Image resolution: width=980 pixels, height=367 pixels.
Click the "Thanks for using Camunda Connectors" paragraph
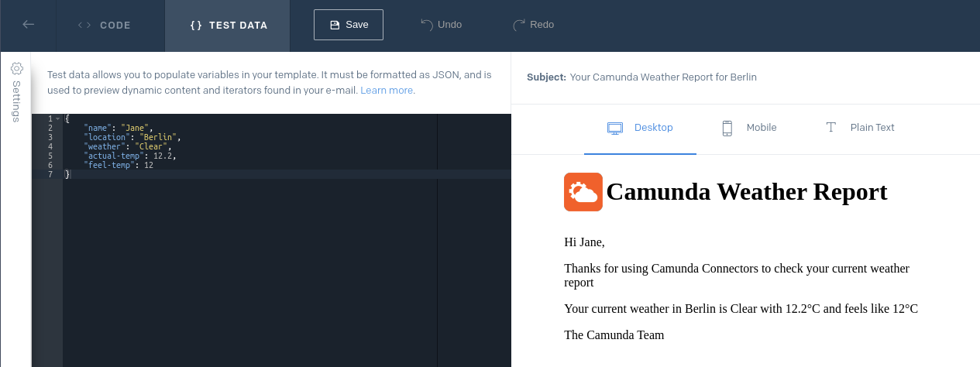click(x=737, y=276)
